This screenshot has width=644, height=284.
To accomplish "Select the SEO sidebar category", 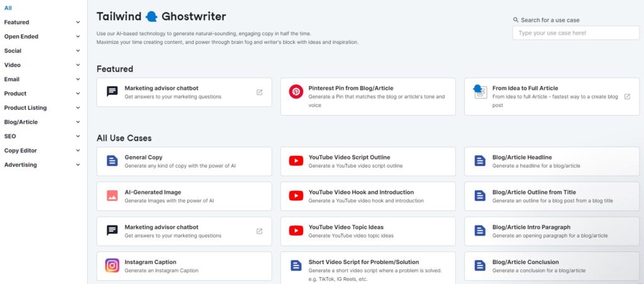I will point(10,136).
